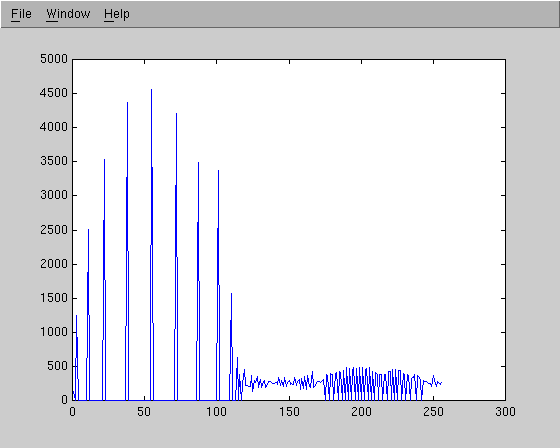Click the y-axis label 4500
The image size is (560, 448).
54,93
